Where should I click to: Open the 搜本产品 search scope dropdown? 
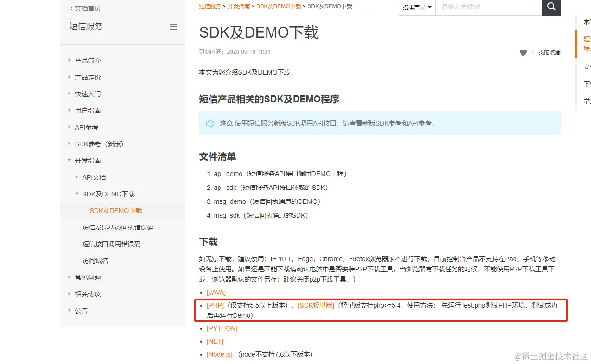416,7
